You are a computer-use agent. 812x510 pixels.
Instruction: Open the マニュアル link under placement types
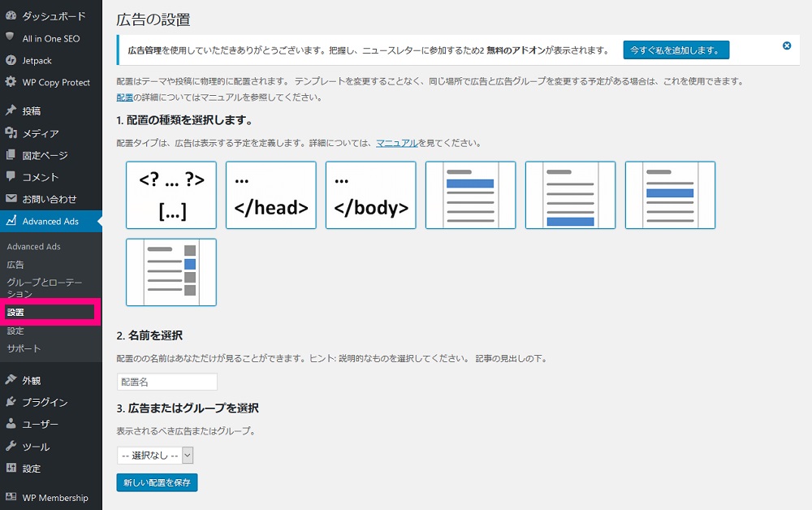pyautogui.click(x=397, y=143)
